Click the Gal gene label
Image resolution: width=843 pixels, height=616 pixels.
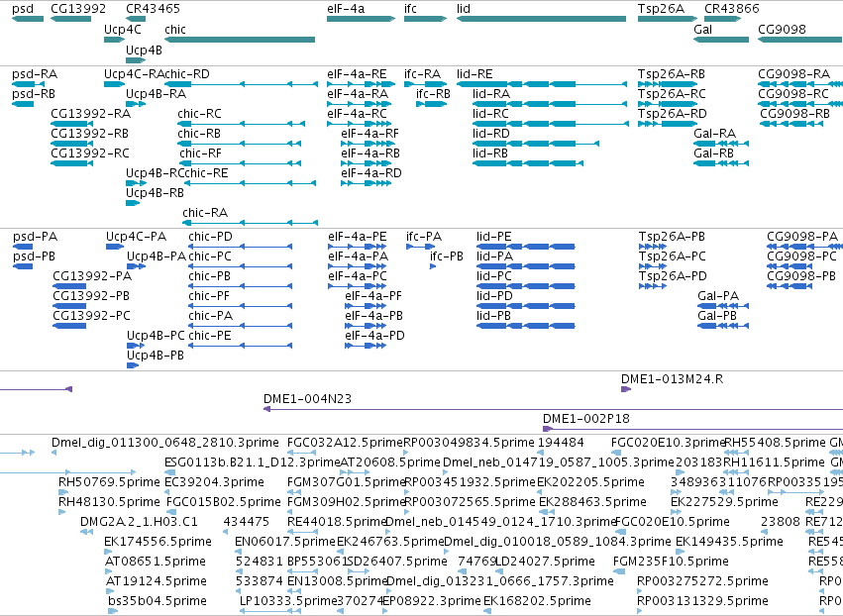[x=702, y=29]
